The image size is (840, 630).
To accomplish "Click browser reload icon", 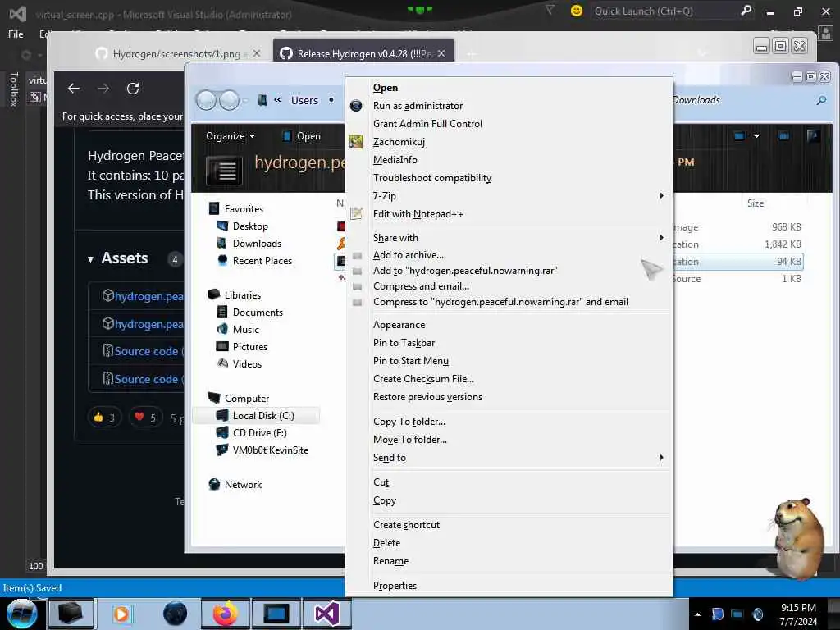I will click(x=133, y=89).
